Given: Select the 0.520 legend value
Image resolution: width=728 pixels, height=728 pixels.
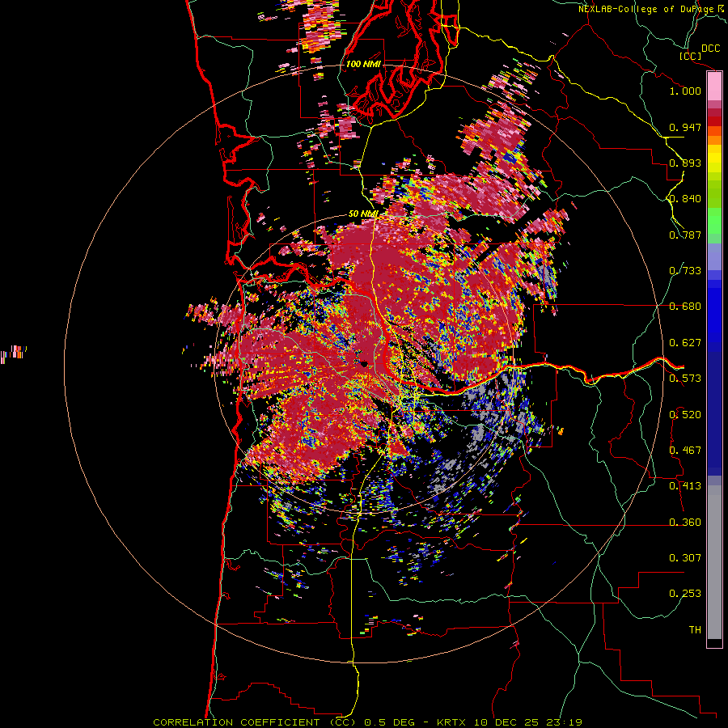Looking at the screenshot, I should pos(685,415).
